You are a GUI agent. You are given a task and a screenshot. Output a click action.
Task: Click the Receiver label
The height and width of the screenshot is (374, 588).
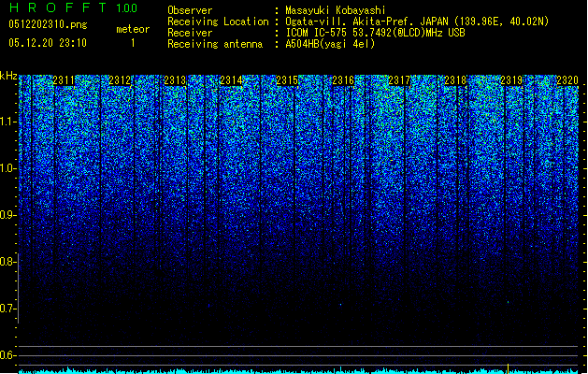[x=190, y=33]
